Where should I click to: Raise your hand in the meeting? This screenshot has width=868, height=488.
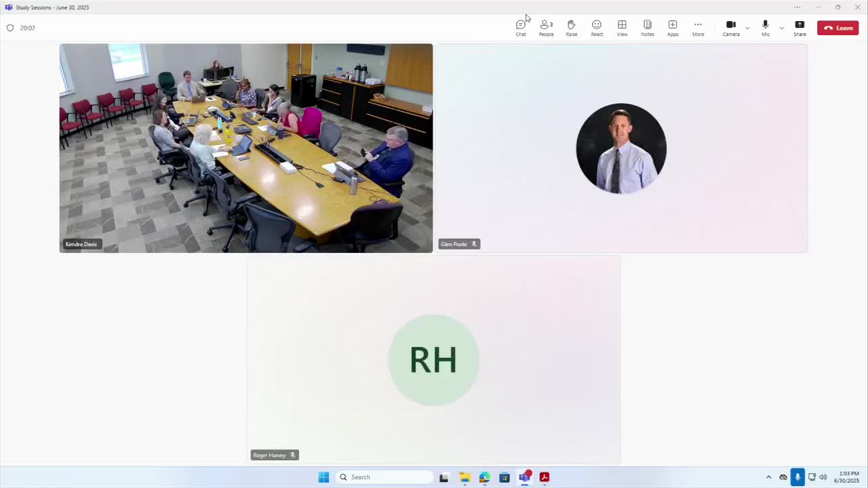(x=572, y=27)
